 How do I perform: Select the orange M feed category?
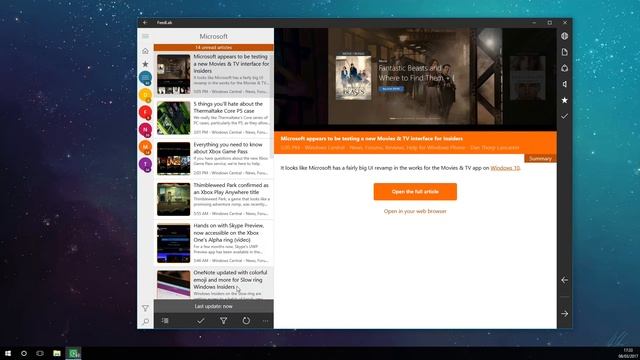click(145, 147)
